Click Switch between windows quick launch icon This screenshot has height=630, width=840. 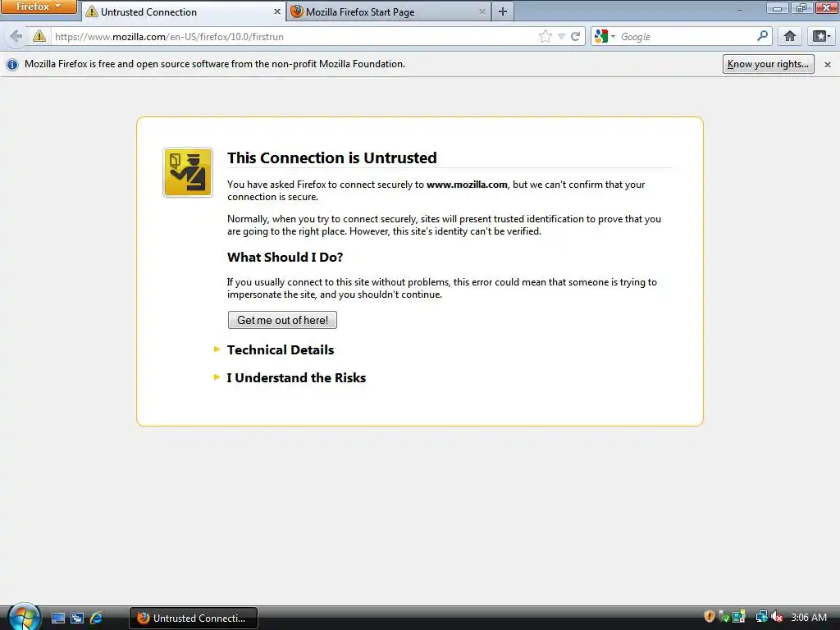[x=77, y=618]
